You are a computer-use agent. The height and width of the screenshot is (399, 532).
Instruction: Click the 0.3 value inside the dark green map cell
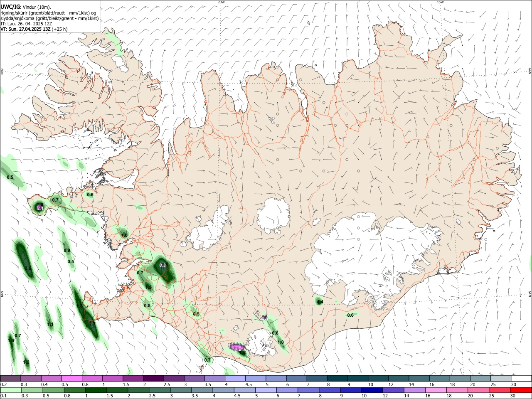pos(163,265)
